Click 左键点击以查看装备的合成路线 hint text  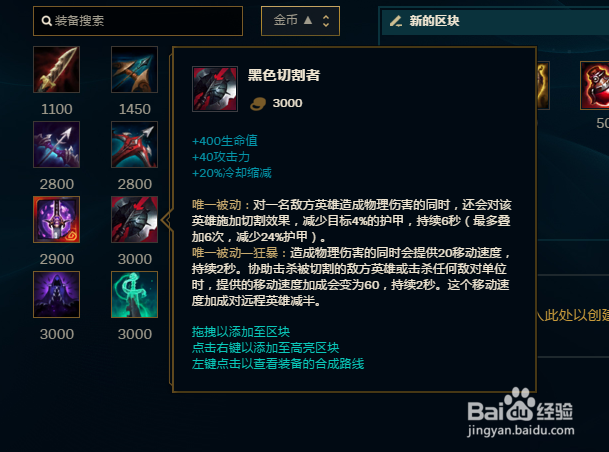[x=278, y=364]
